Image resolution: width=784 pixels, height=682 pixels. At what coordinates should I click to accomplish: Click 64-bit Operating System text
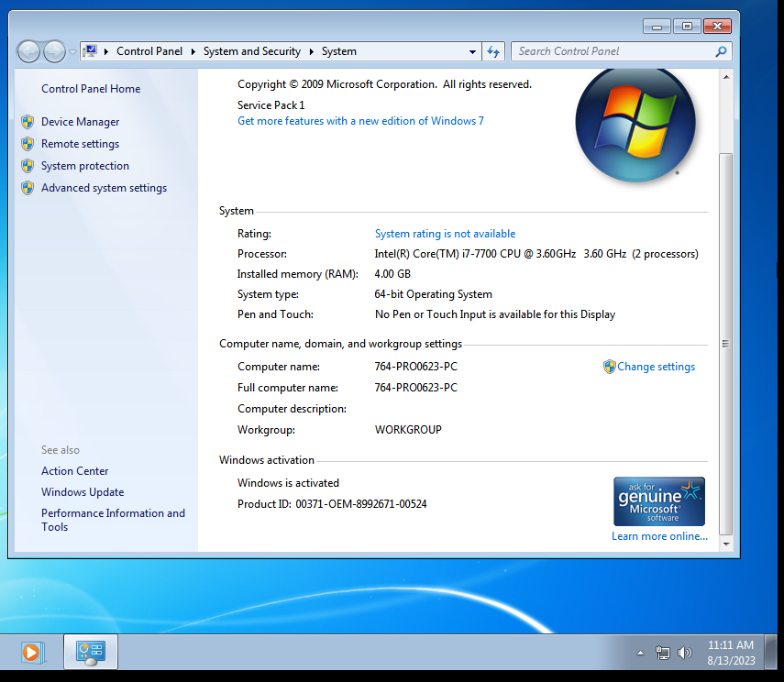pos(433,294)
